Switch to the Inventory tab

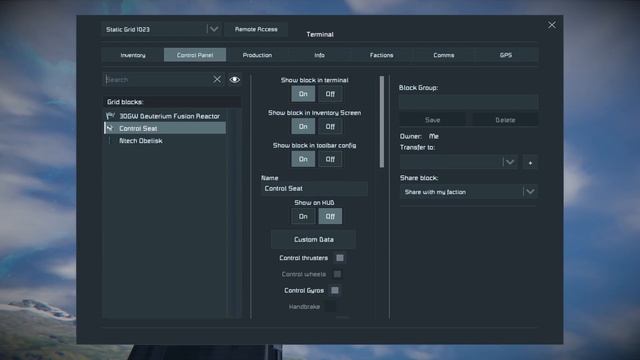133,55
